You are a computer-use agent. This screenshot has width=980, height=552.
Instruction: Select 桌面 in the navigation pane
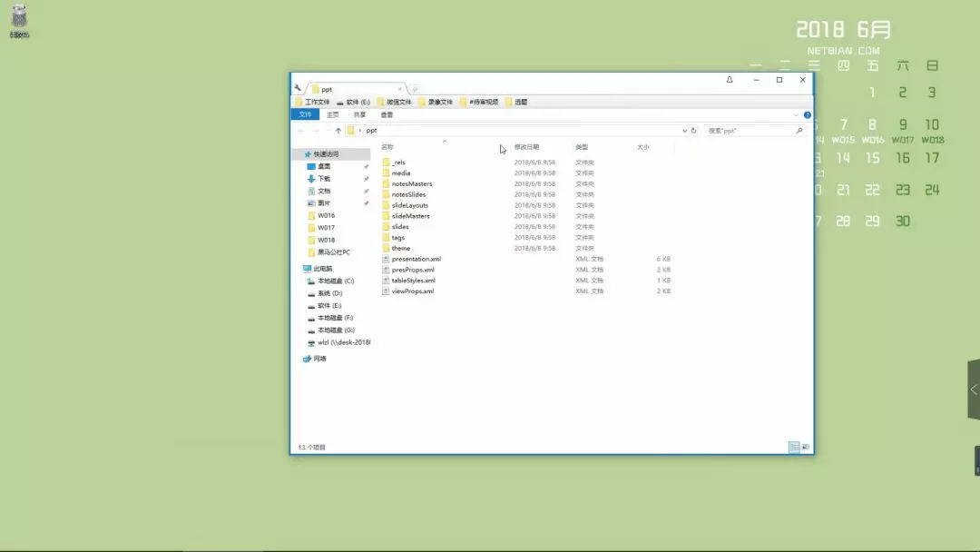pyautogui.click(x=324, y=167)
